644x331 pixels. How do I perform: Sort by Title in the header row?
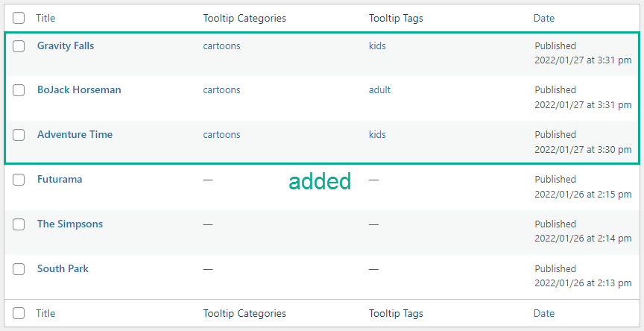pyautogui.click(x=45, y=18)
